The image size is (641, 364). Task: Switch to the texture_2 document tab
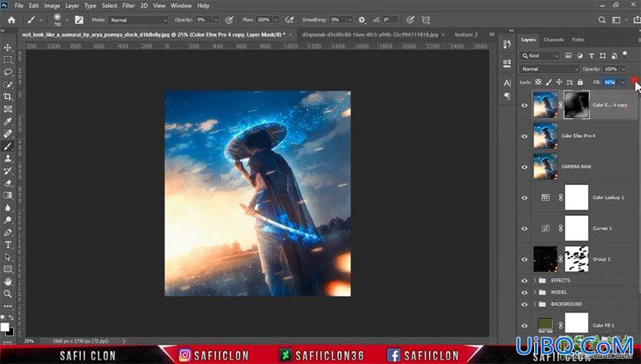pyautogui.click(x=466, y=35)
